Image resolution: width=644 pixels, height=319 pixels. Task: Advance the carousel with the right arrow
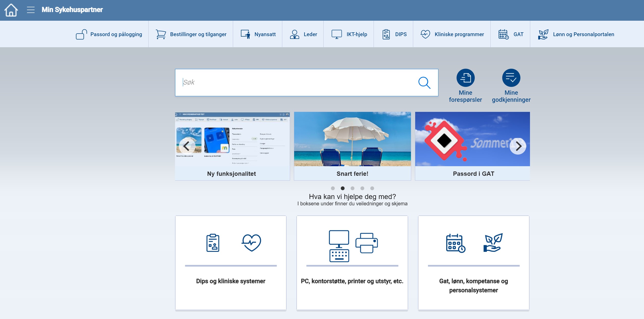click(x=518, y=146)
